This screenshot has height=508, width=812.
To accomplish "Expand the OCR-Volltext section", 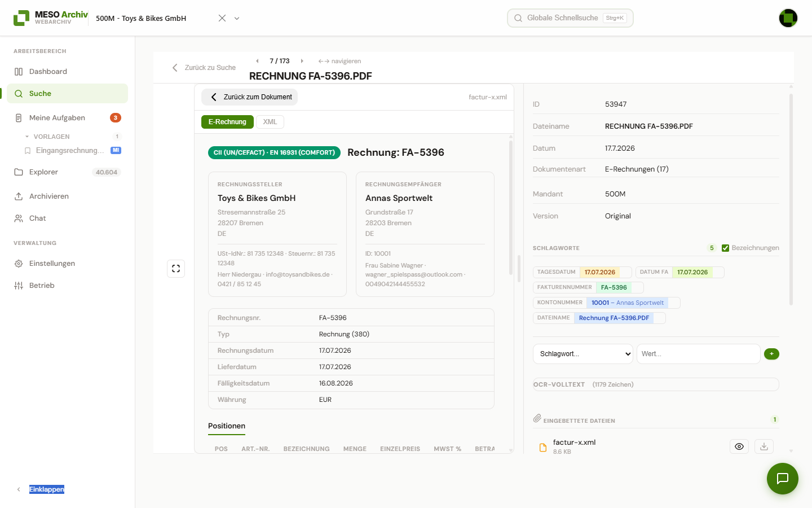I will [656, 384].
